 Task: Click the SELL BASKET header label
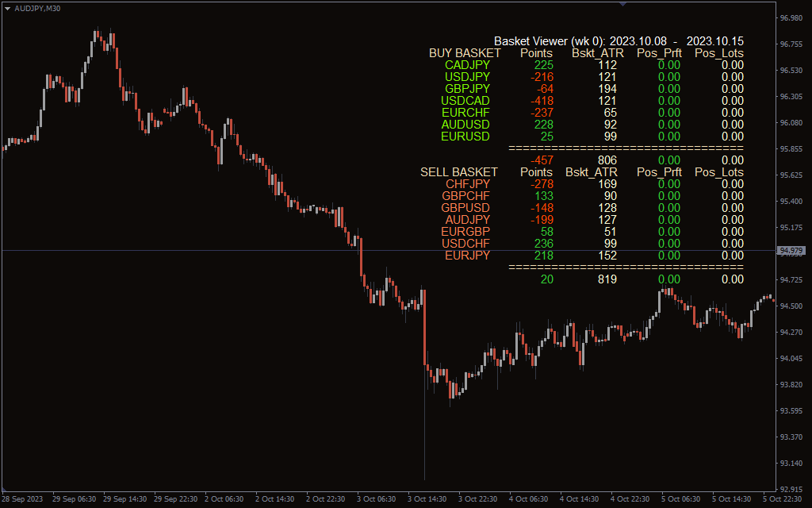[x=459, y=172]
